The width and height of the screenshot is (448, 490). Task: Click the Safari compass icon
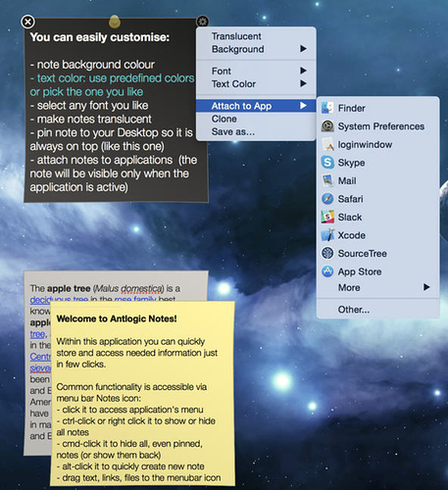pyautogui.click(x=327, y=199)
